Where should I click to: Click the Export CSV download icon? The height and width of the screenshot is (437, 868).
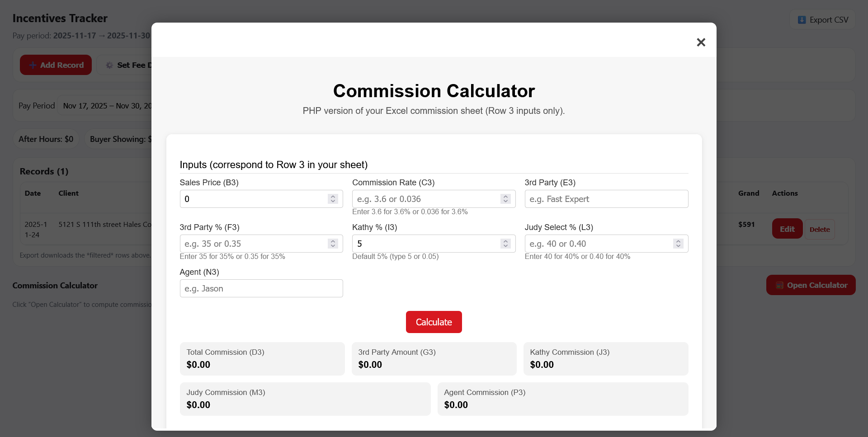[x=802, y=20]
